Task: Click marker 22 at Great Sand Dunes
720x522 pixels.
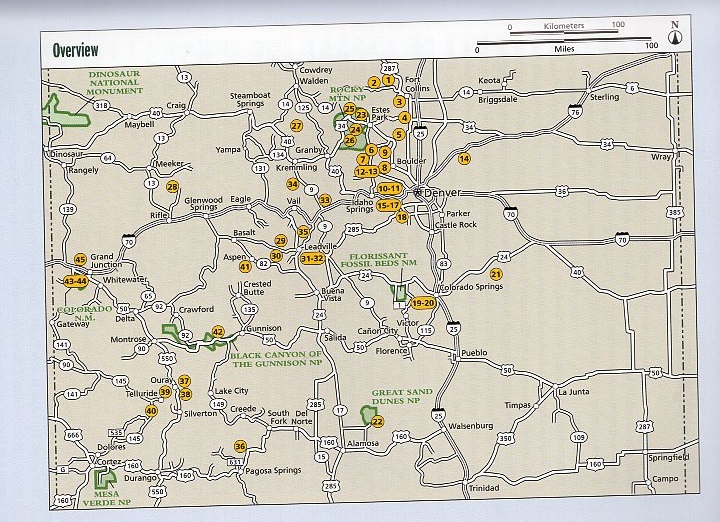Action: point(377,421)
